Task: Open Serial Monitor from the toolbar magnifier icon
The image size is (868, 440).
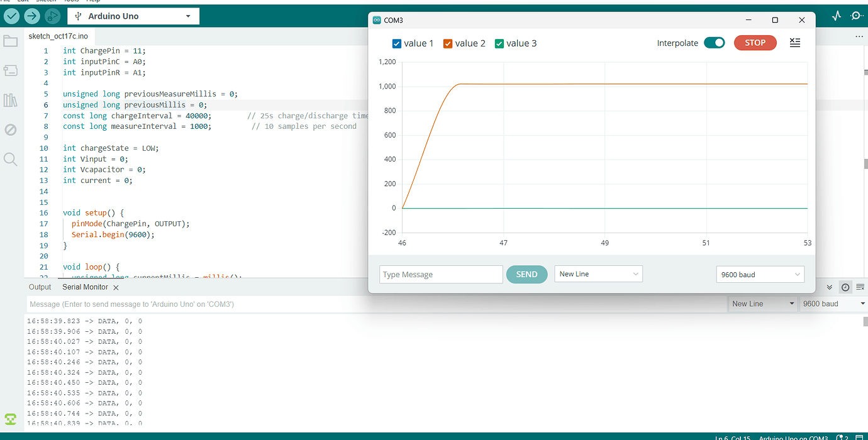Action: click(857, 16)
